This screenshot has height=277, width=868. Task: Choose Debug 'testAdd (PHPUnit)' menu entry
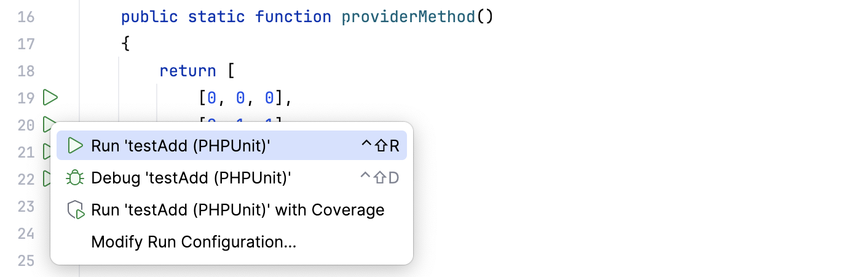(191, 178)
